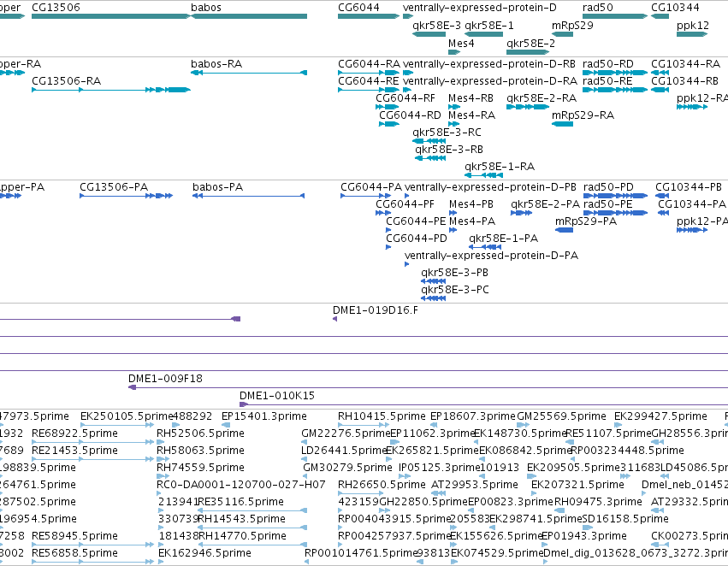Select the RH26650.5prime EST label
Viewport: 728px width, 566px height.
382,486
